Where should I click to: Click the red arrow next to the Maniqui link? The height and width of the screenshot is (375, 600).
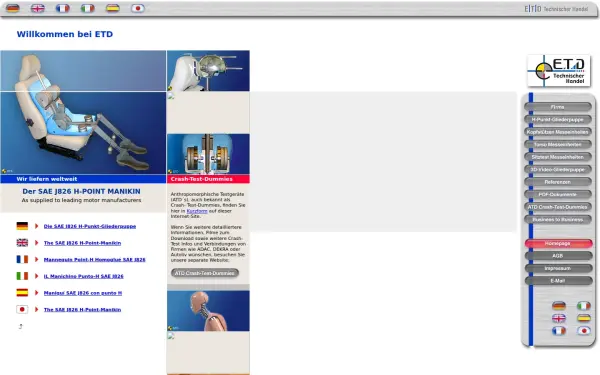[37, 293]
